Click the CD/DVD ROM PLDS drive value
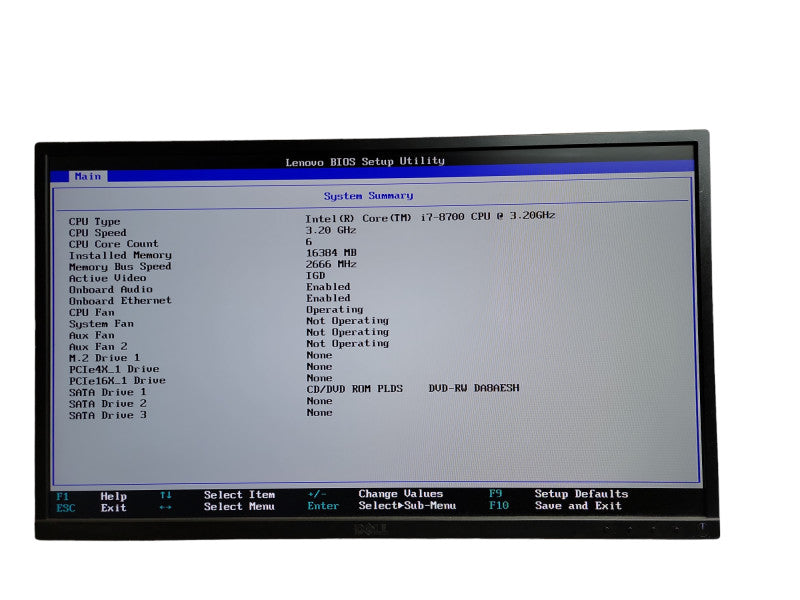This screenshot has width=800, height=600. coord(355,389)
